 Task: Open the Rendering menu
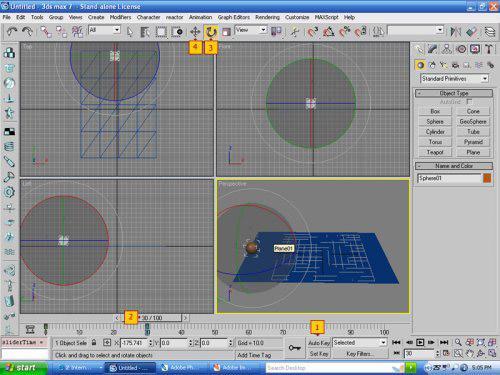point(267,17)
